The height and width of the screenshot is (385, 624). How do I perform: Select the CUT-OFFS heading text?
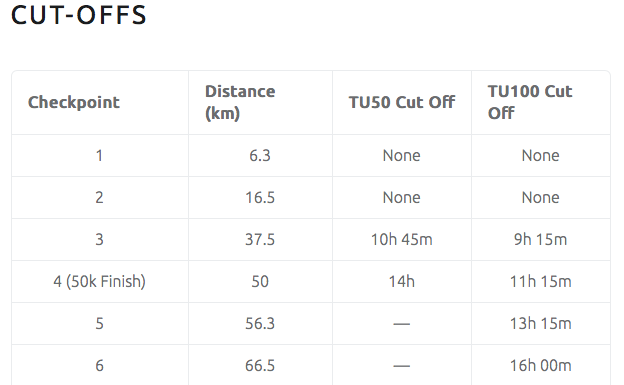pyautogui.click(x=79, y=15)
